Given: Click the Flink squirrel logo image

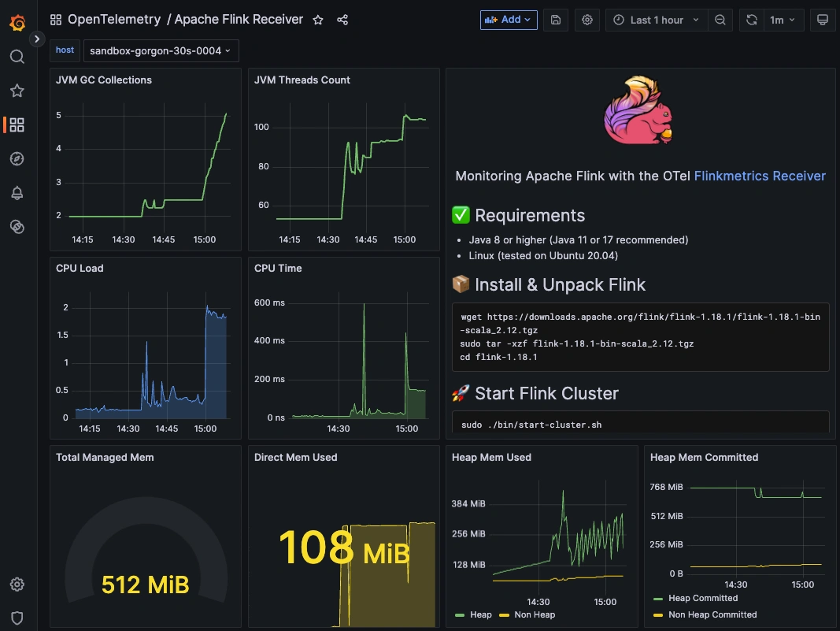Looking at the screenshot, I should [x=638, y=110].
